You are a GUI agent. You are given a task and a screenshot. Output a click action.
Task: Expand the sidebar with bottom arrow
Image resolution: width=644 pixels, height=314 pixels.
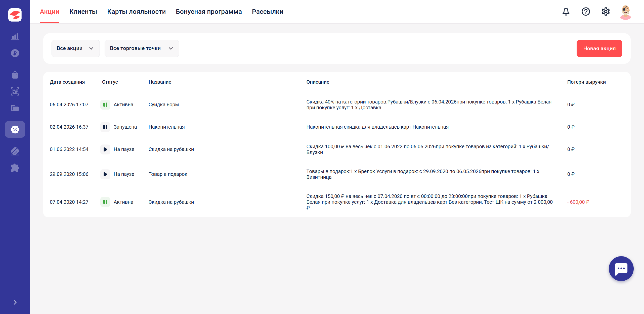coord(15,302)
